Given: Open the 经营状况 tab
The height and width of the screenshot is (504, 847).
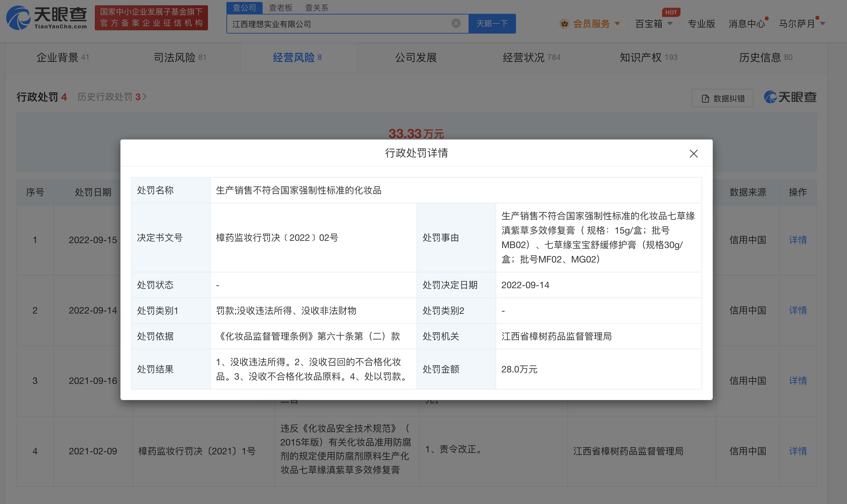Looking at the screenshot, I should (x=531, y=57).
